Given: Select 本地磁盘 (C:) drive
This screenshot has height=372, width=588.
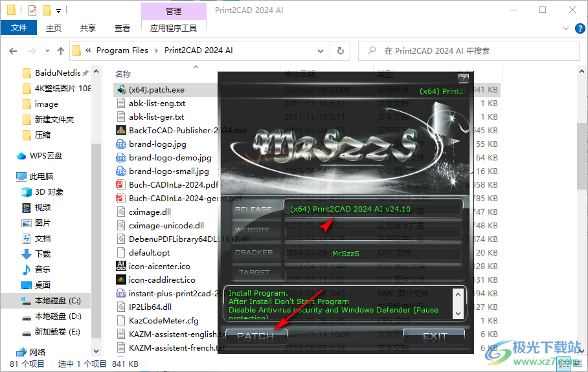Looking at the screenshot, I should pos(51,300).
